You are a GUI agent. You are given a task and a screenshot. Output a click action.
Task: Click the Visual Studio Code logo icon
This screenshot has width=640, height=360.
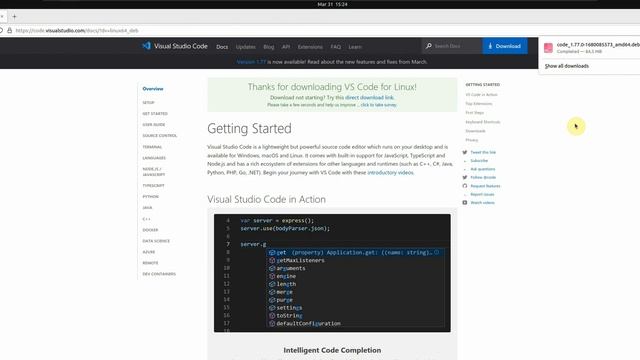coord(147,46)
